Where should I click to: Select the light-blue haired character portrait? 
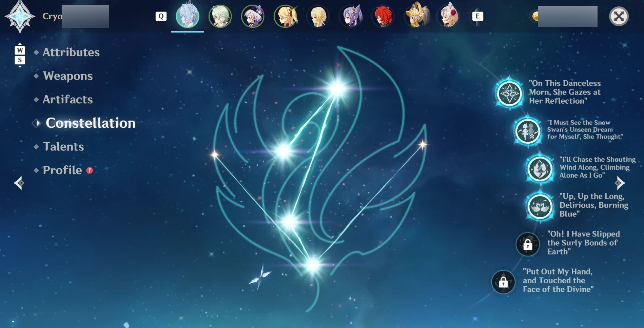pos(188,16)
